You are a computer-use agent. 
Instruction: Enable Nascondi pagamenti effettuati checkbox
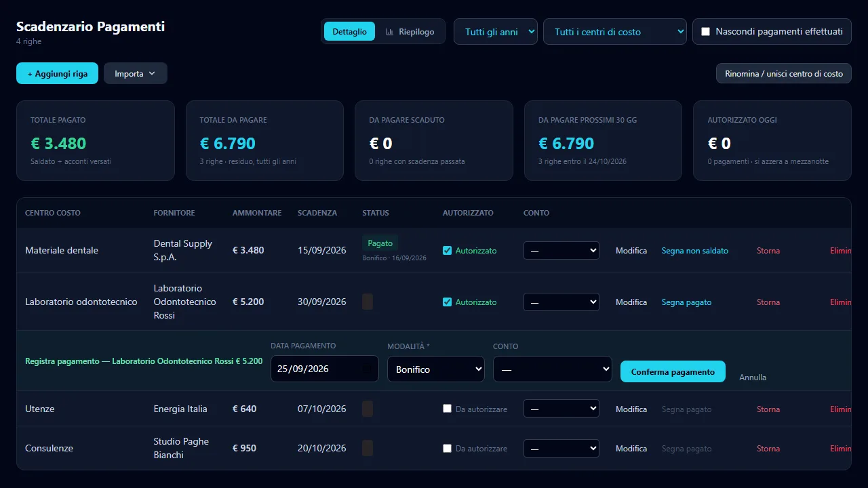pos(705,31)
